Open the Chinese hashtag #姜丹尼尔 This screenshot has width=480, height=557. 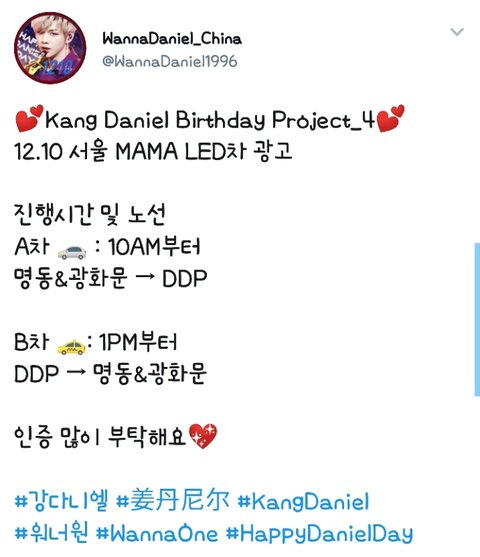pos(173,501)
